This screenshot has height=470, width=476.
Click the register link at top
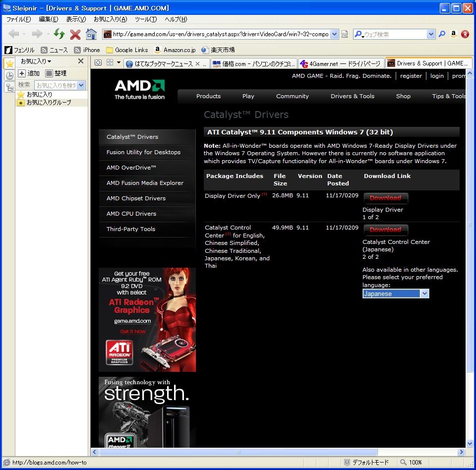pos(411,76)
